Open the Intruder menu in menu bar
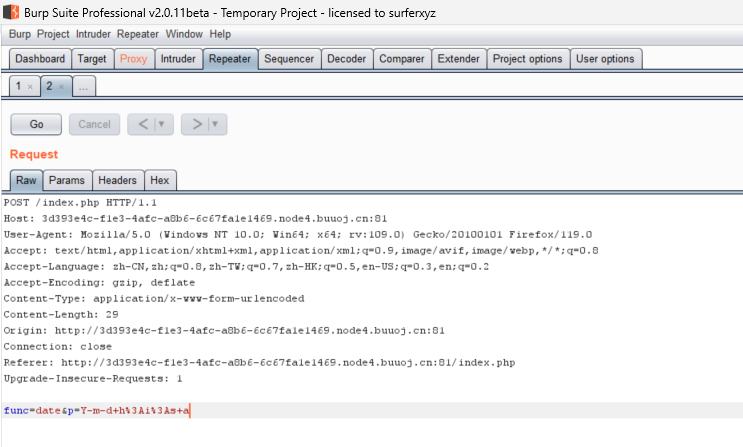The width and height of the screenshot is (743, 447). 93,34
